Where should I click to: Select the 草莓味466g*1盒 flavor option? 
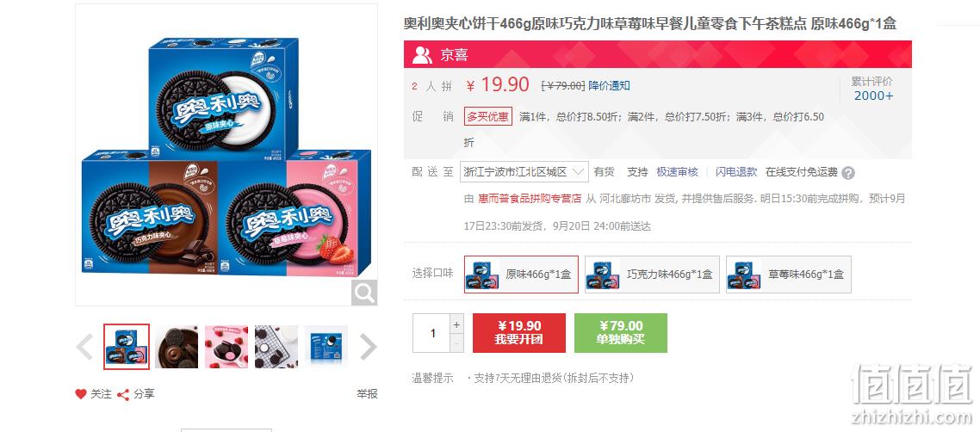789,274
